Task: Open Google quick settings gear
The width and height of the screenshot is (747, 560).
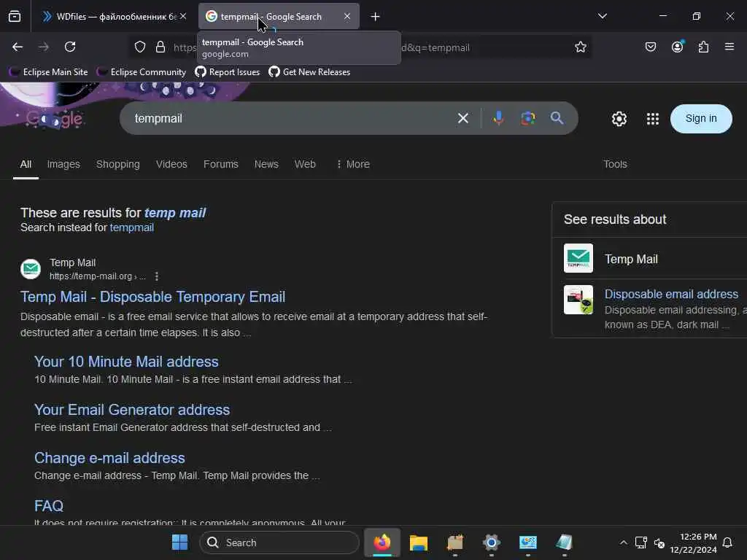Action: click(x=619, y=119)
